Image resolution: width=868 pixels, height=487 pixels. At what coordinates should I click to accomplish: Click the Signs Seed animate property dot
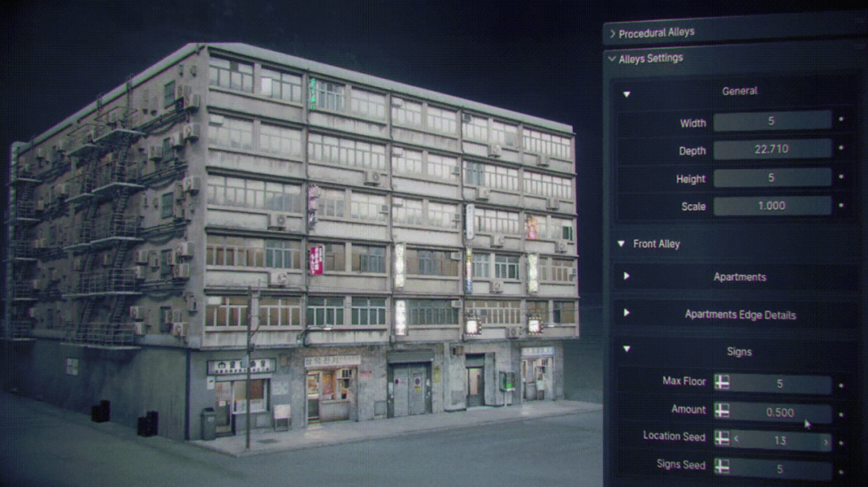[x=841, y=472]
